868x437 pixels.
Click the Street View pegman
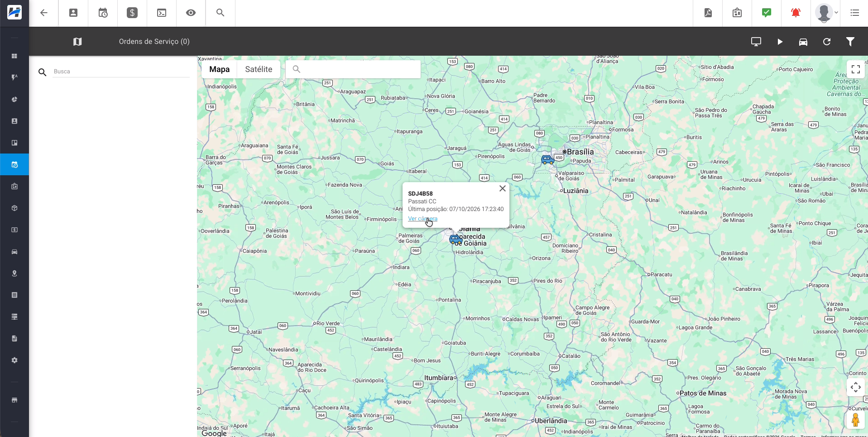tap(855, 420)
